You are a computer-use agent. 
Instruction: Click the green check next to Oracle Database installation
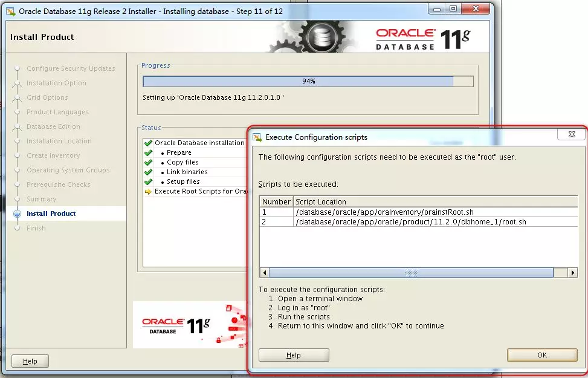tap(148, 143)
